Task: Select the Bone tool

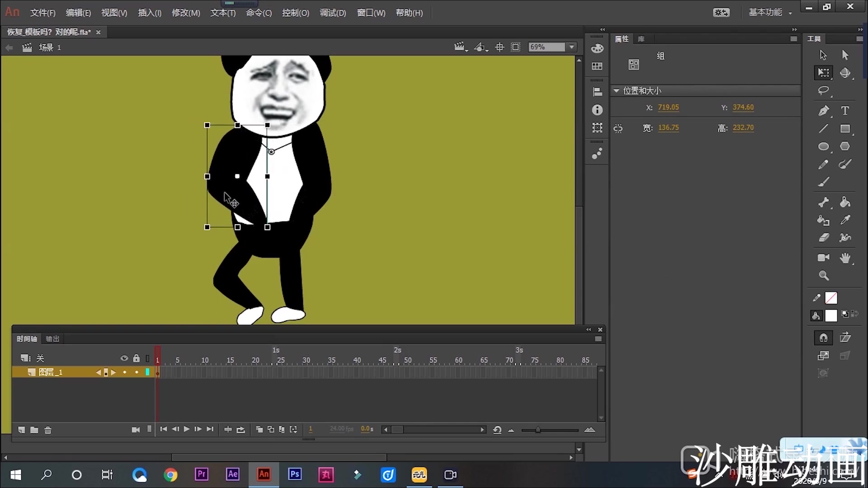Action: click(x=823, y=202)
